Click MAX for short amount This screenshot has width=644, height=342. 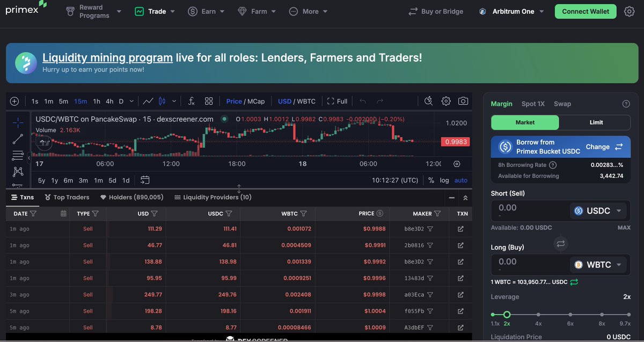click(624, 228)
